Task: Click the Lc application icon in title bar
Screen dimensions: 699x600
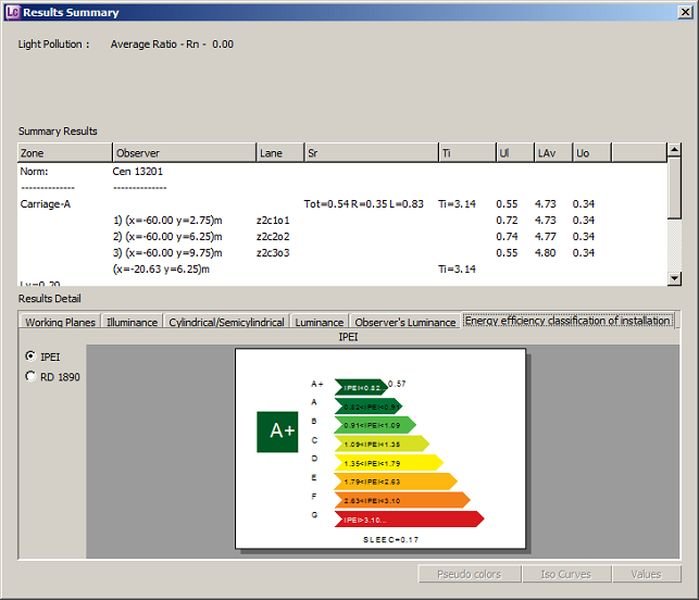Action: pos(12,12)
